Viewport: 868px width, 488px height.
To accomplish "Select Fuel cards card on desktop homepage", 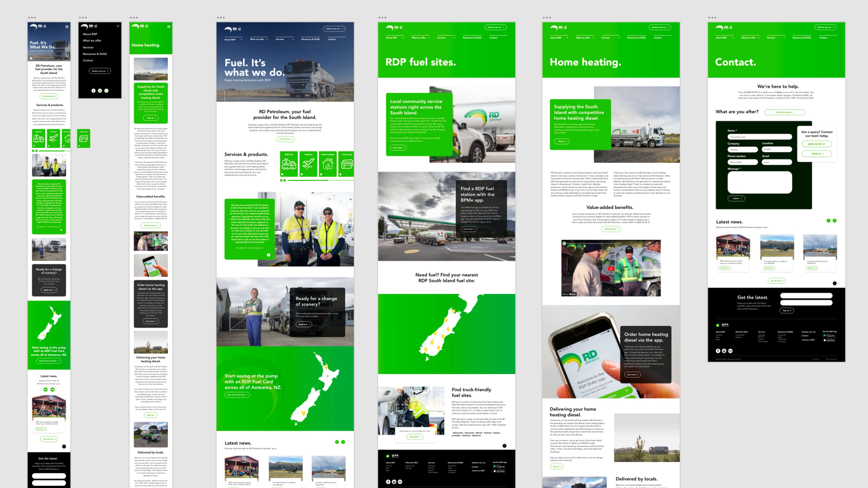I will 346,164.
